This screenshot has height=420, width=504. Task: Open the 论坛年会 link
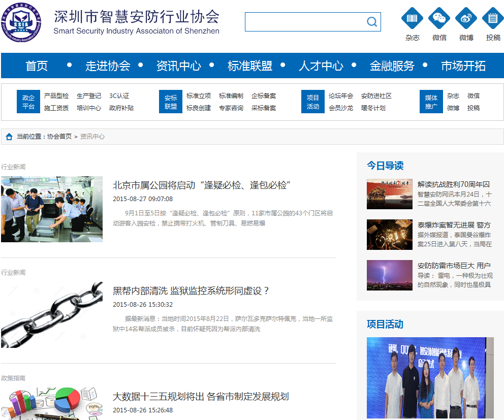(x=341, y=96)
